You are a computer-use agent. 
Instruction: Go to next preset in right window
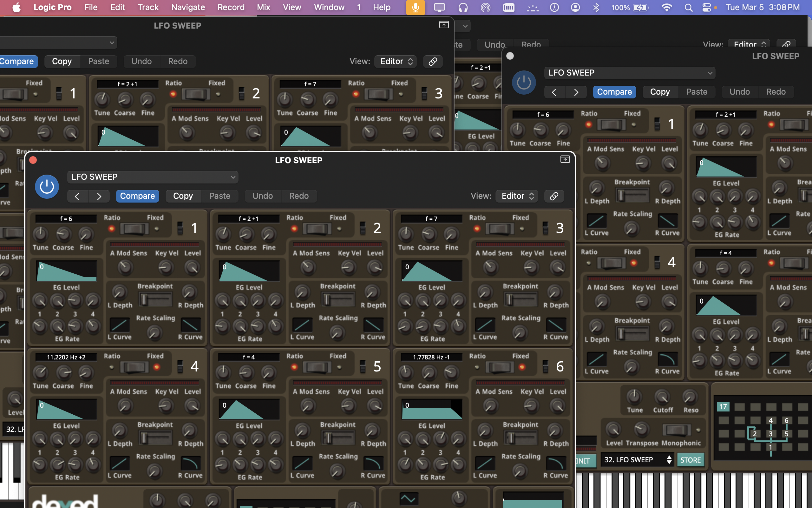point(576,92)
